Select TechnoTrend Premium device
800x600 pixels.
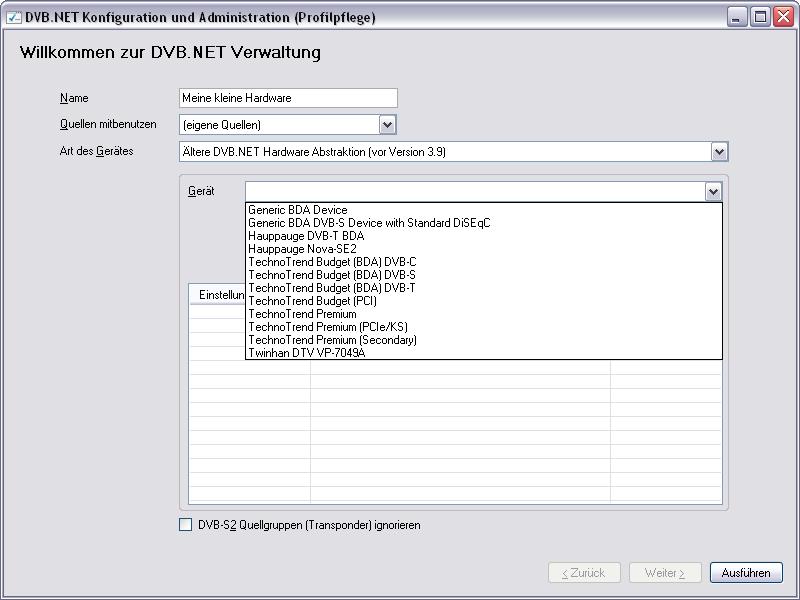pos(302,314)
